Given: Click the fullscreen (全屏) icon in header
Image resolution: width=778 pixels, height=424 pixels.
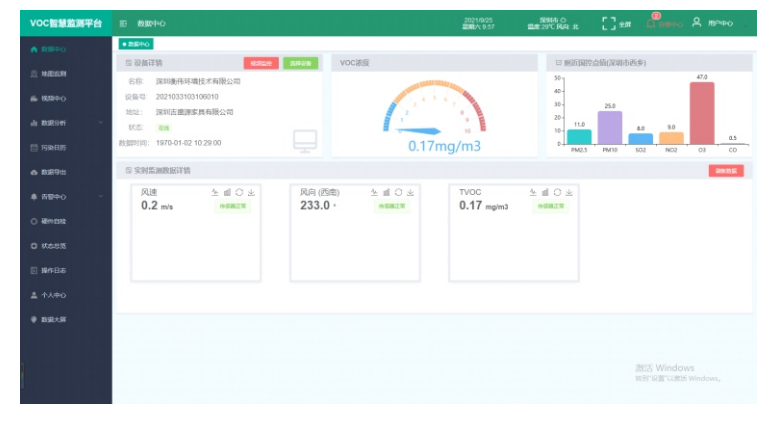Looking at the screenshot, I should tap(609, 23).
